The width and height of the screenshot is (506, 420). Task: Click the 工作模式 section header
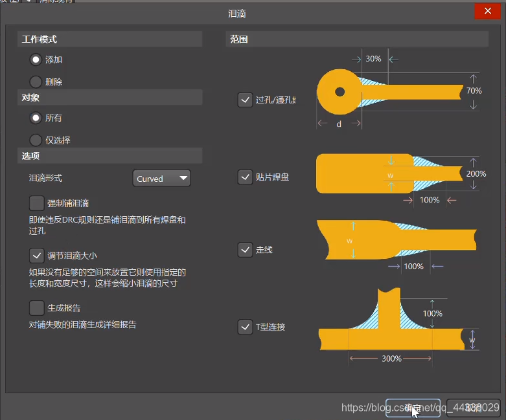[109, 39]
